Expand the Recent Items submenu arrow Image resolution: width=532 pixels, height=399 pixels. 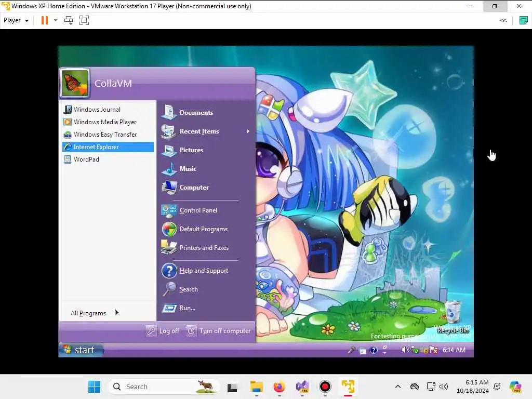click(248, 131)
